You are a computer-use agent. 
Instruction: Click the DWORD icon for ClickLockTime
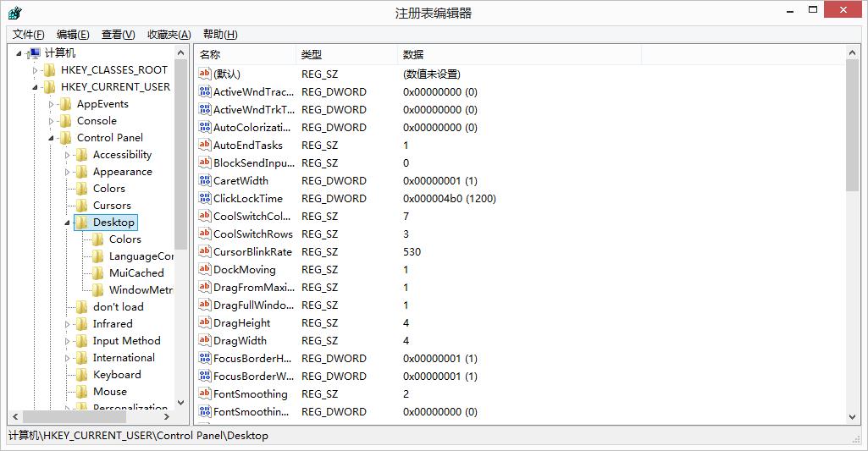pos(205,198)
